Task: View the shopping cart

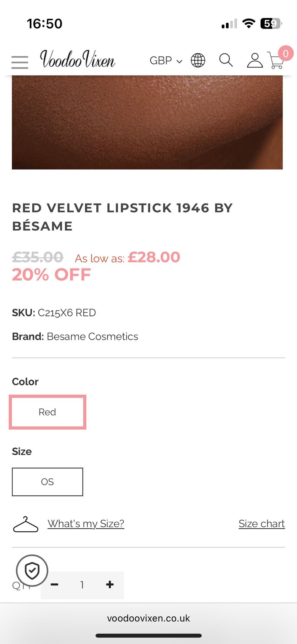Action: [x=276, y=61]
